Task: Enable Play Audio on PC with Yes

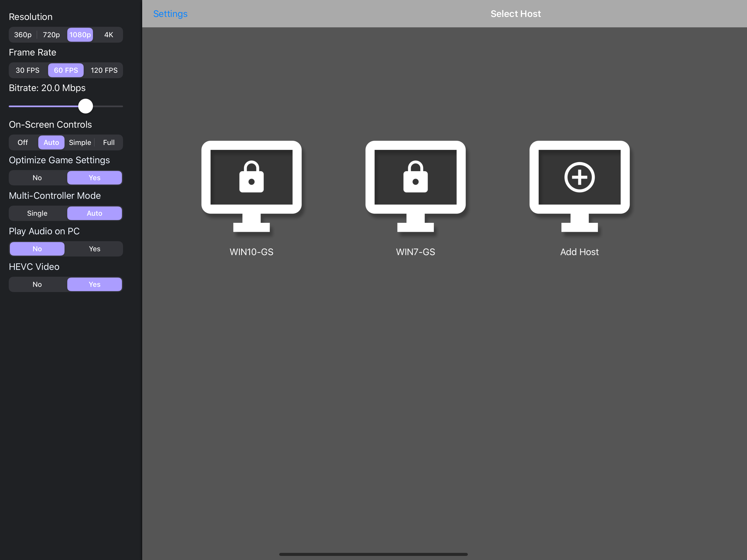Action: pos(95,249)
